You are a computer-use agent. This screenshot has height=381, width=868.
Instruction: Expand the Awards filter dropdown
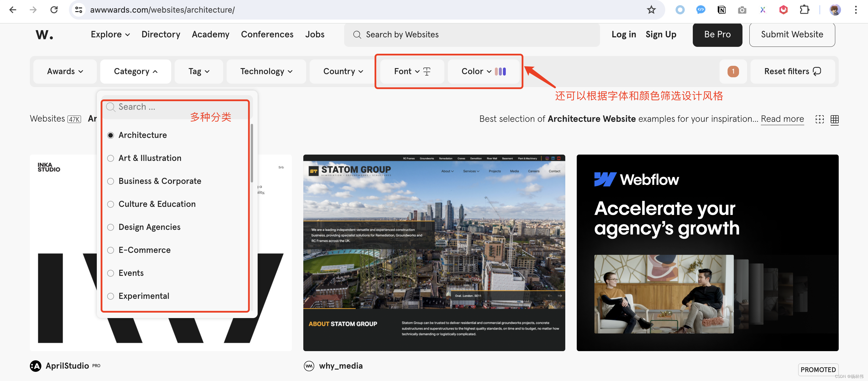[x=65, y=72]
